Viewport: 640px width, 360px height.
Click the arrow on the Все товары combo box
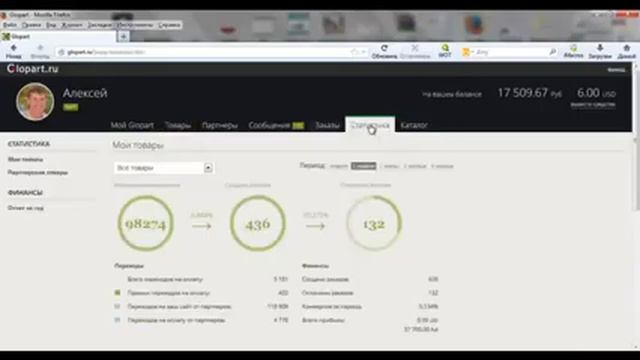[208, 168]
